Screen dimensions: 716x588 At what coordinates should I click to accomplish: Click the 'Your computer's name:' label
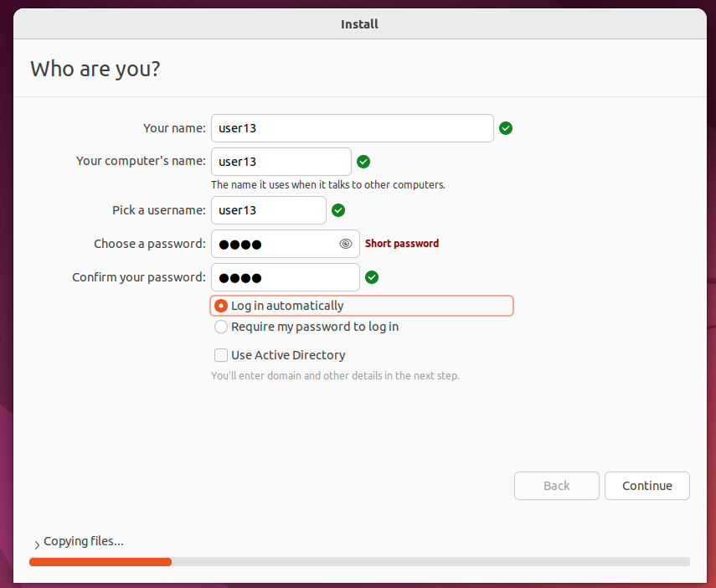(x=141, y=162)
